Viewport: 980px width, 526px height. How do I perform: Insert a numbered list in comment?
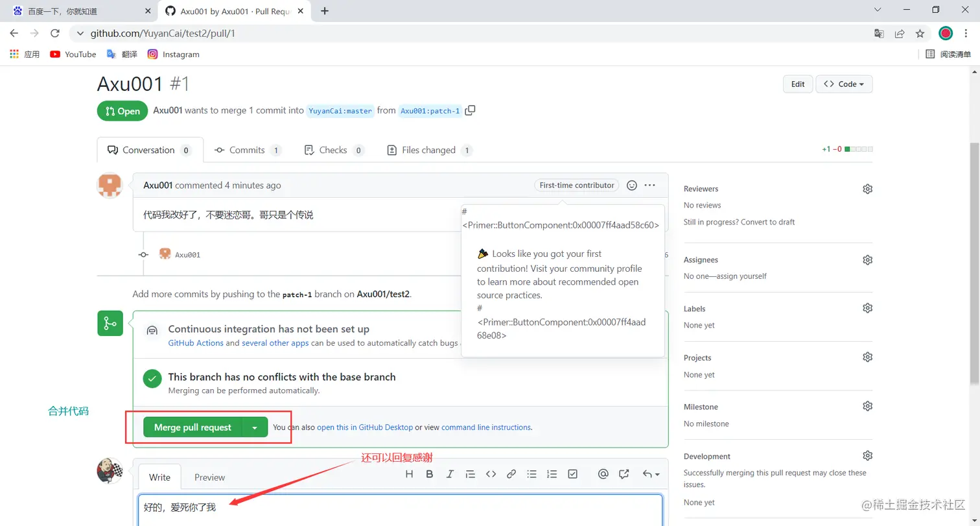552,474
